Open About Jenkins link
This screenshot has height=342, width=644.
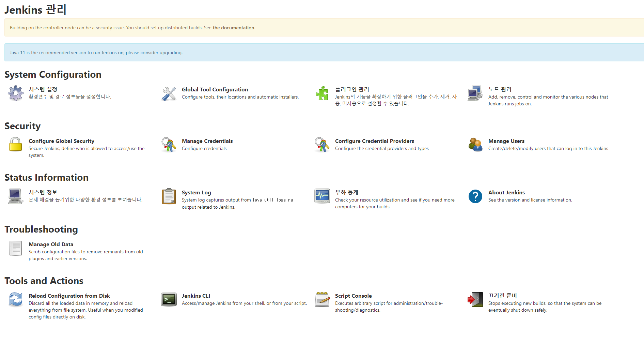pyautogui.click(x=507, y=192)
